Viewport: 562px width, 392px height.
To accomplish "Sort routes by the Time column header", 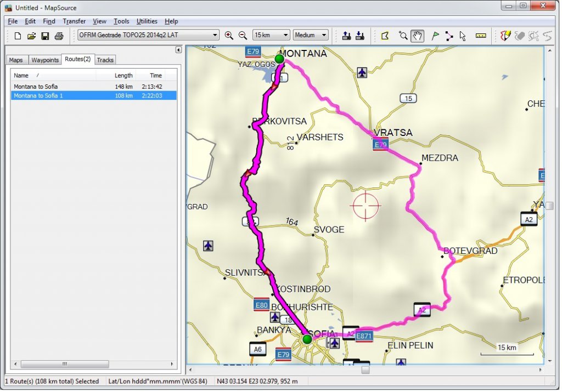I will (x=151, y=76).
